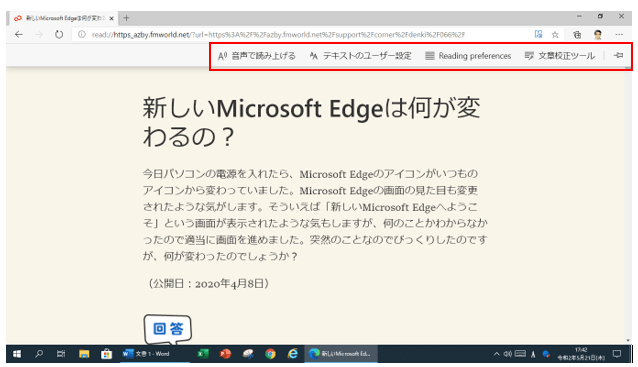
Task: Open the IME input mode indicator
Action: (x=533, y=354)
